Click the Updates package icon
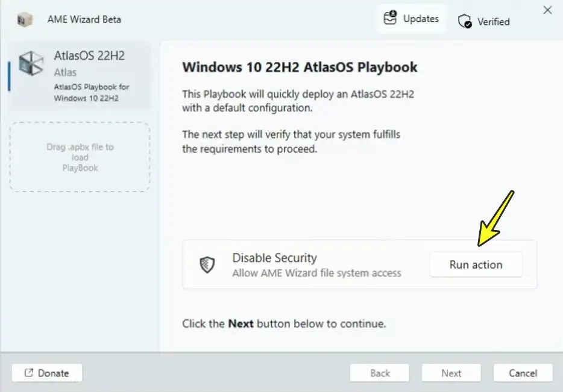Viewport: 563px width, 392px height. (391, 18)
